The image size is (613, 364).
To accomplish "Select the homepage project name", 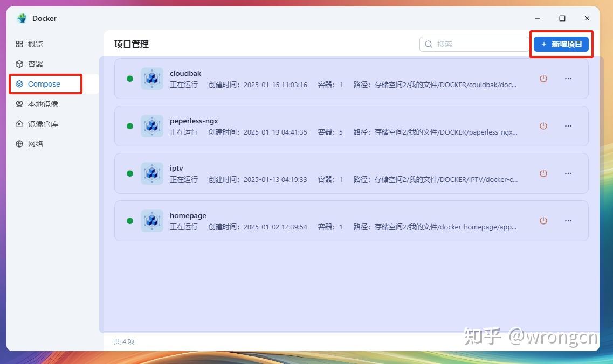I will click(x=188, y=215).
